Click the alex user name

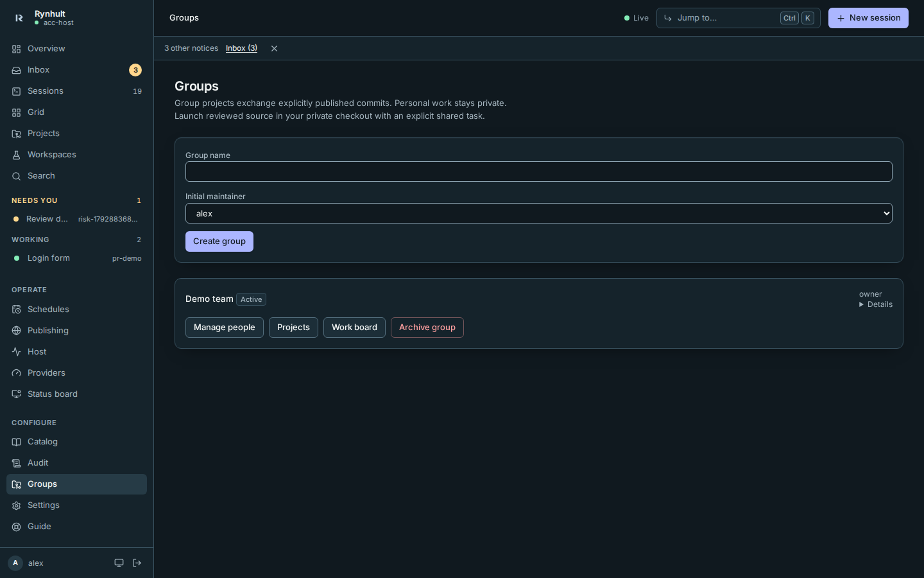[x=36, y=563]
